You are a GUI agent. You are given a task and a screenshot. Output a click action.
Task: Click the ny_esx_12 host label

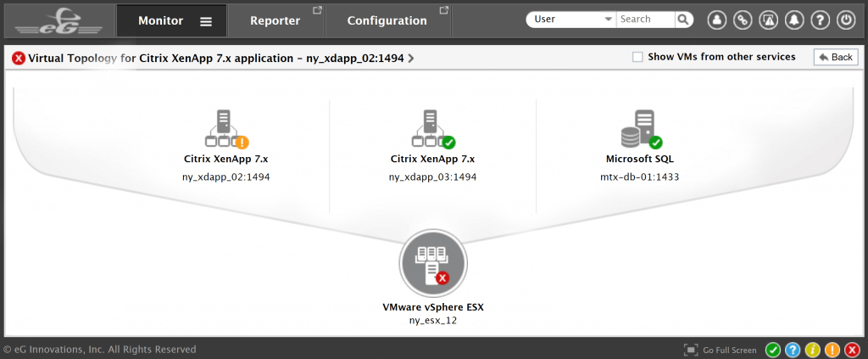[433, 320]
